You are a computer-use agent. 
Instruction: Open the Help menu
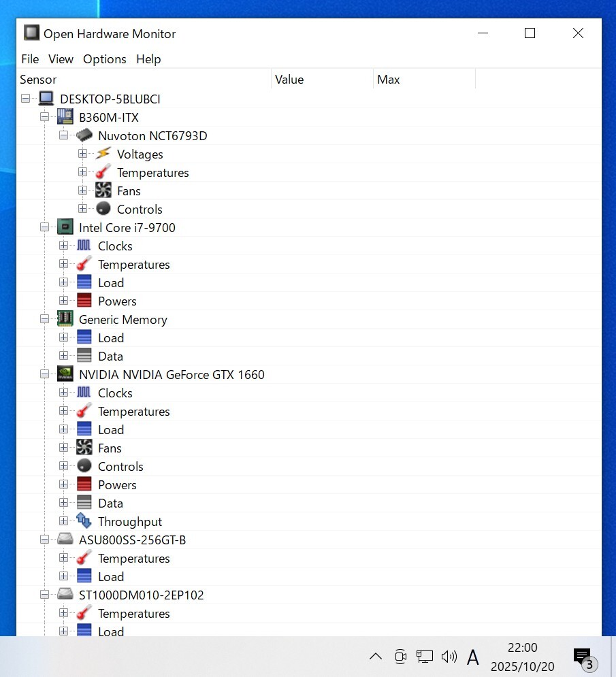(148, 59)
